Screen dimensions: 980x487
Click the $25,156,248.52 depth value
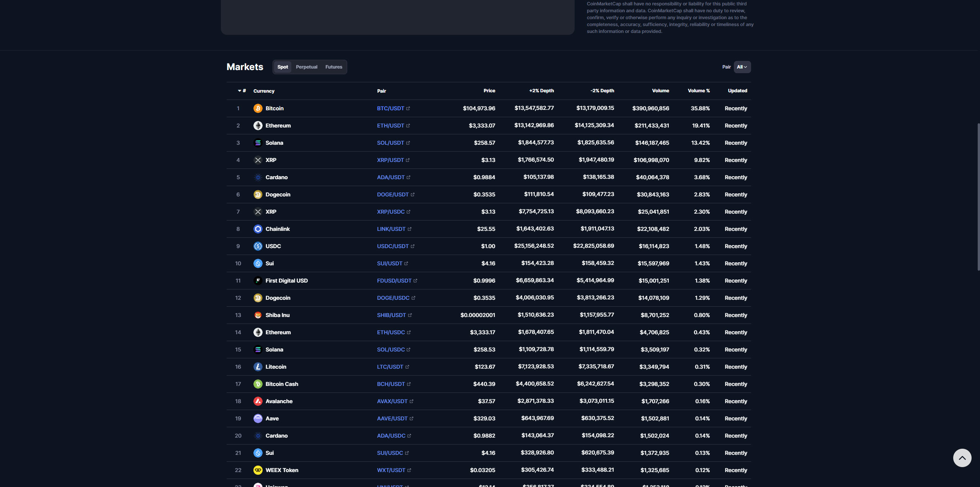[x=534, y=246]
